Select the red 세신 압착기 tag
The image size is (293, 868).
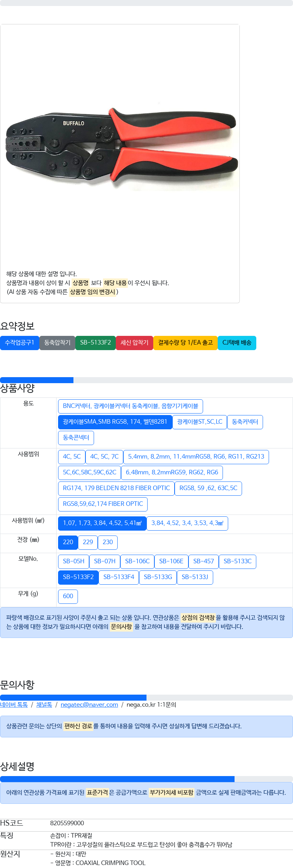point(135,343)
